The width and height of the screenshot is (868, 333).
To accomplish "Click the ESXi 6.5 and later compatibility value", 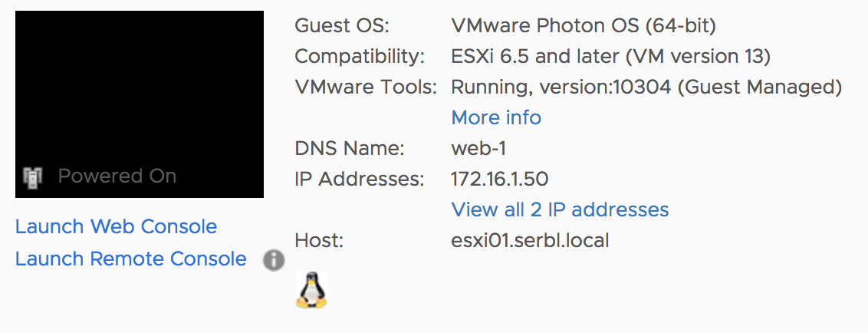I will pyautogui.click(x=611, y=57).
